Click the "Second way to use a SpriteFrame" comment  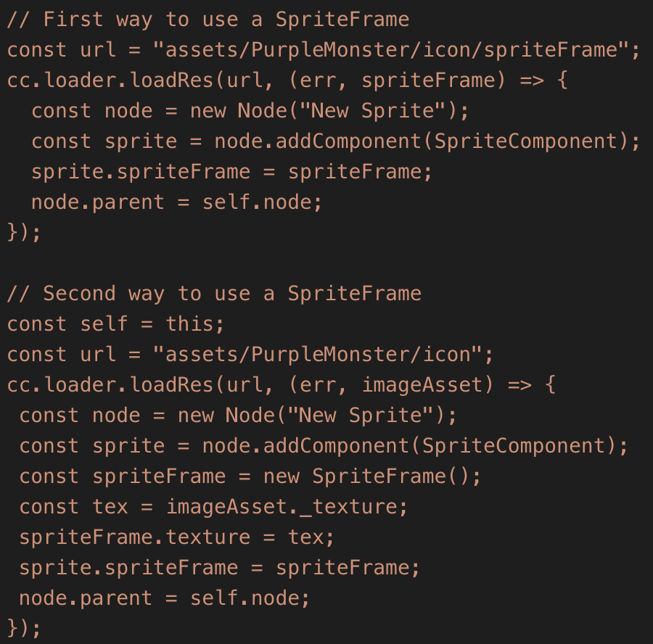click(x=214, y=294)
